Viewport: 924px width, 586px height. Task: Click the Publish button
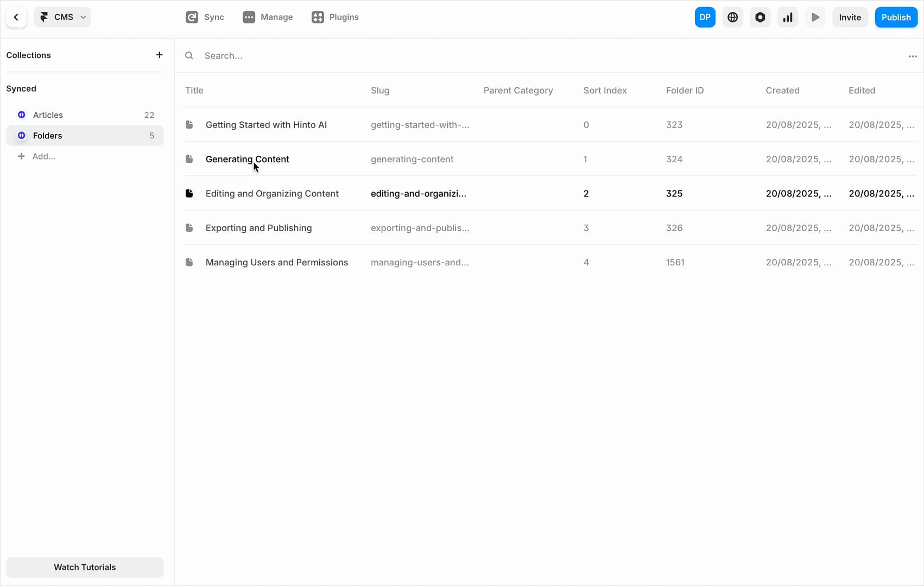coord(896,17)
